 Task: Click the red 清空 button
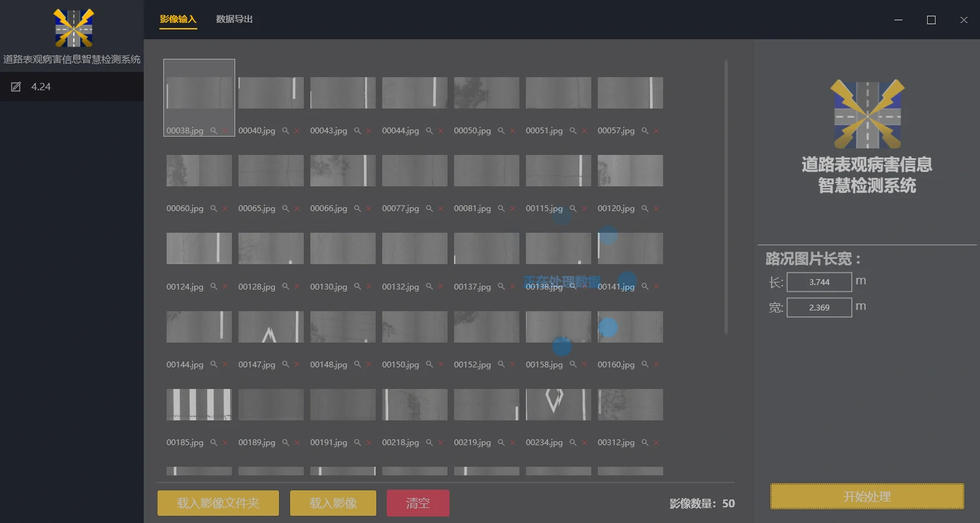click(x=418, y=503)
